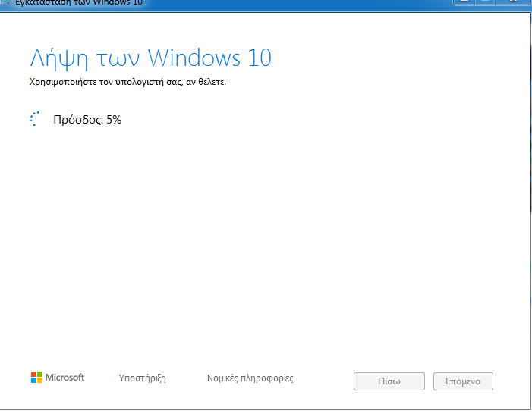Click the Επόμενο (Next) button
The height and width of the screenshot is (414, 532).
pos(463,381)
